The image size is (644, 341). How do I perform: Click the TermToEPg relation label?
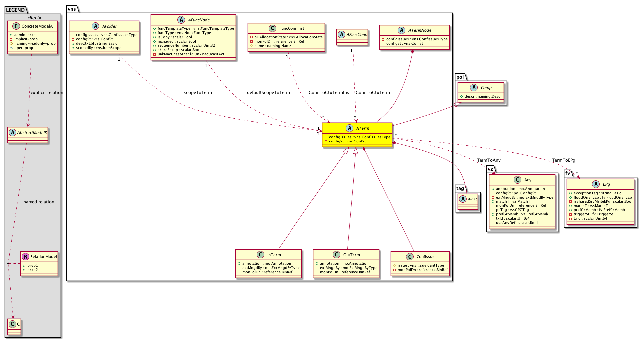(563, 160)
